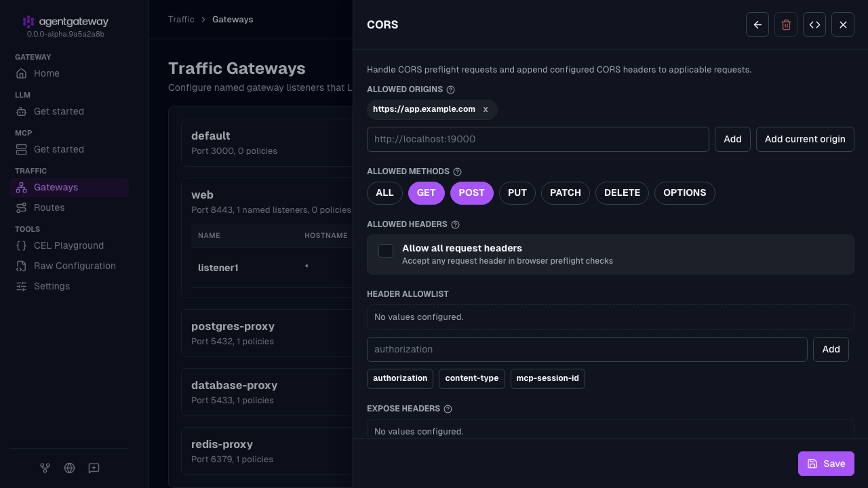Viewport: 868px width, 488px height.
Task: View raw code with the brackets icon
Action: click(814, 24)
